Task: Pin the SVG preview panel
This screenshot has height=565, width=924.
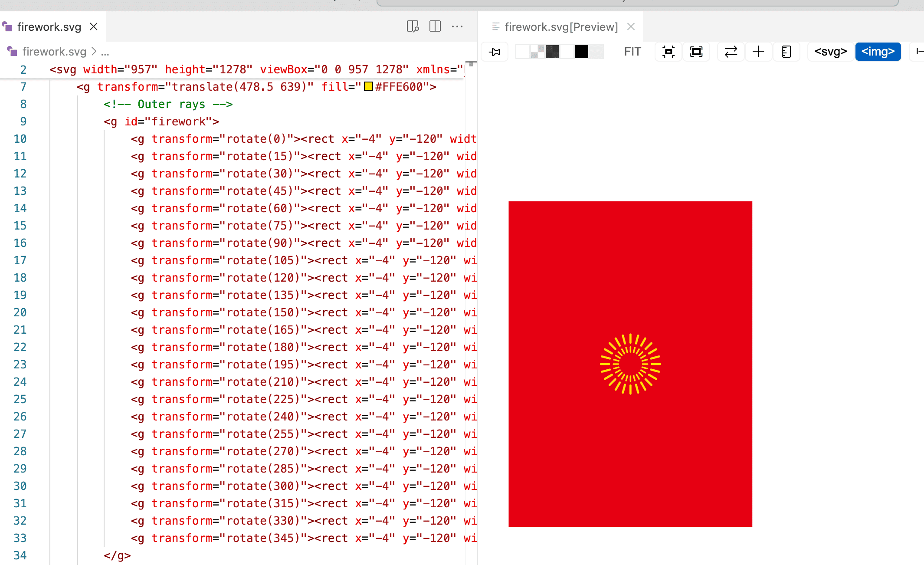Action: click(x=495, y=52)
